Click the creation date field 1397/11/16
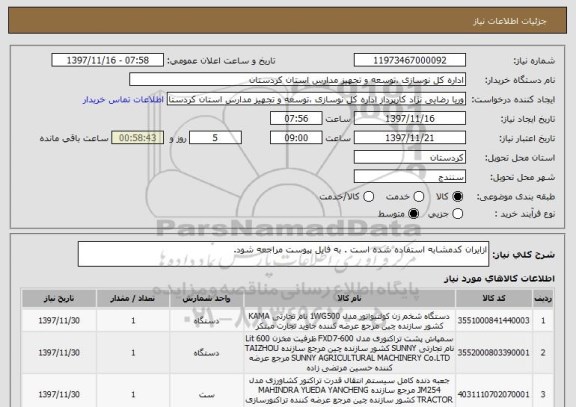The image size is (576, 407). coord(410,119)
